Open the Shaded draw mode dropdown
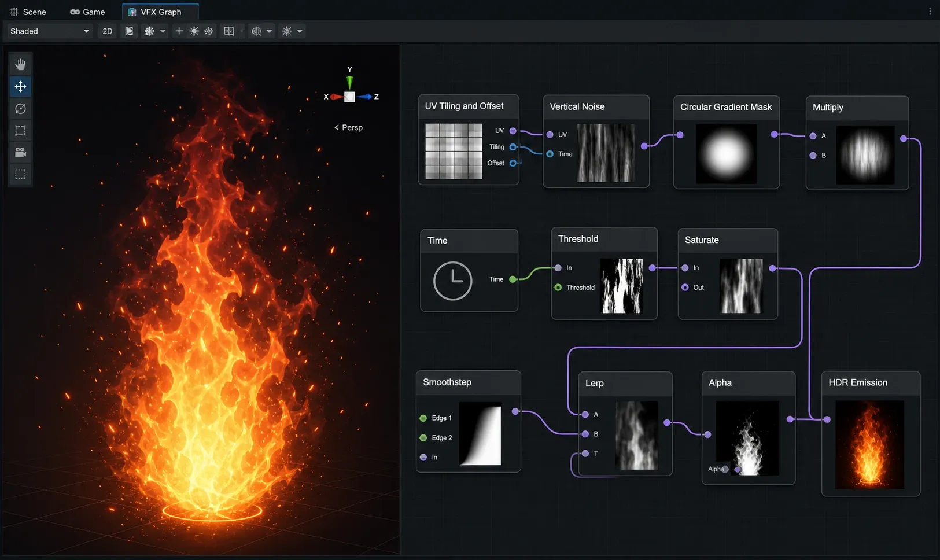The width and height of the screenshot is (940, 560). pyautogui.click(x=50, y=31)
